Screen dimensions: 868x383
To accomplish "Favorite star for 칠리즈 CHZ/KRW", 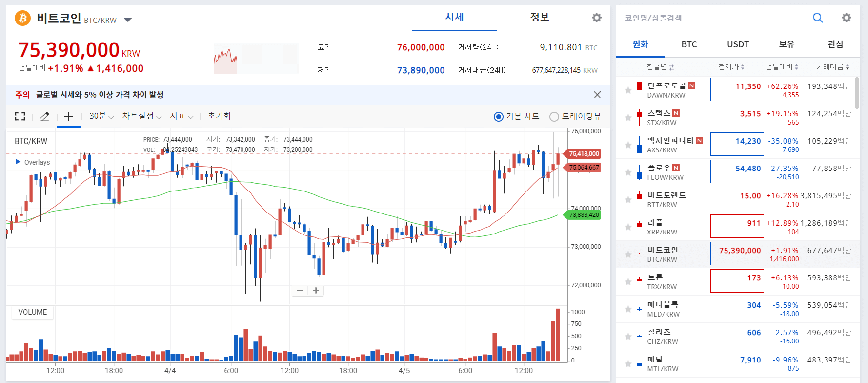I will point(628,337).
